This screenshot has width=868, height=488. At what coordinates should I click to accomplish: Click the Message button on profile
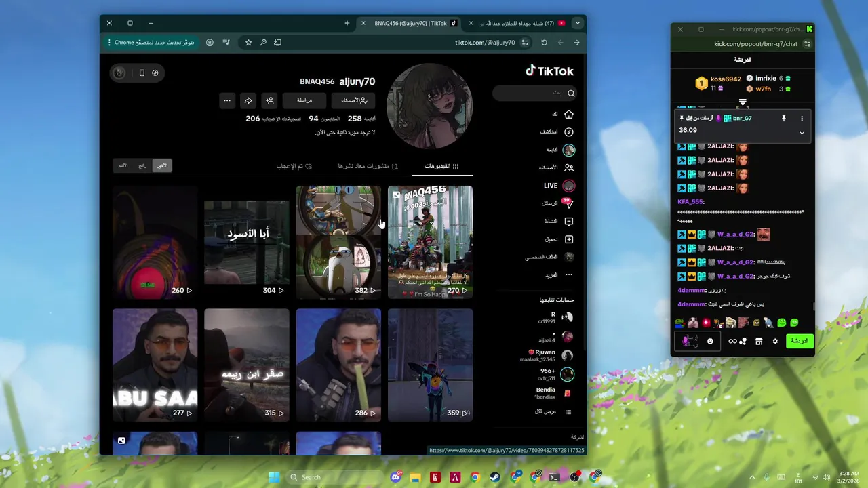coord(304,100)
